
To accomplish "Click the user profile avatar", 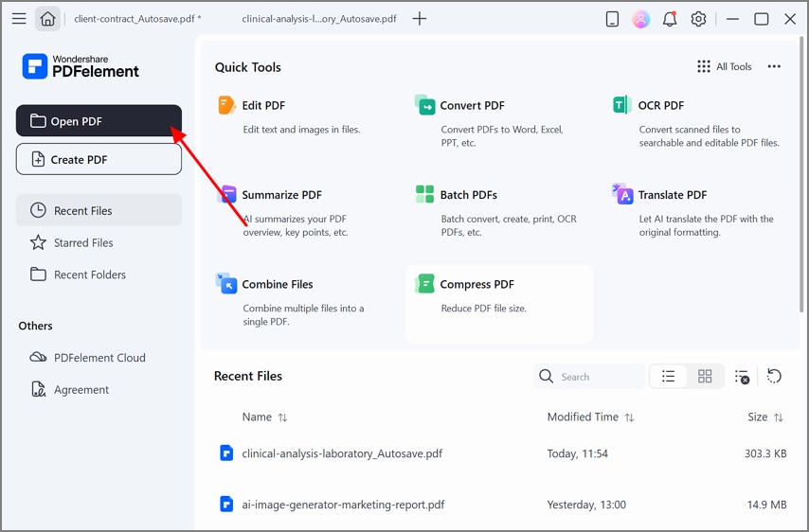I will (x=641, y=19).
